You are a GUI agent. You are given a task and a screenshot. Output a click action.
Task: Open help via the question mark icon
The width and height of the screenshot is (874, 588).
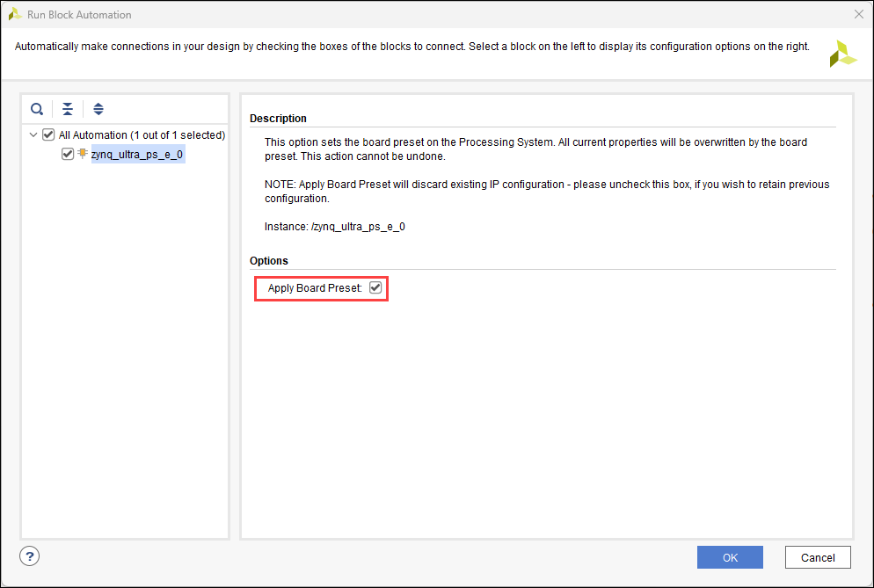[29, 555]
